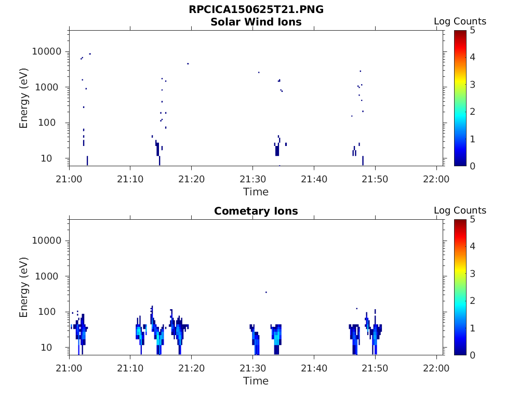
Task: Click the 21:40 tick label on Solar Wind plot
Action: [x=314, y=179]
